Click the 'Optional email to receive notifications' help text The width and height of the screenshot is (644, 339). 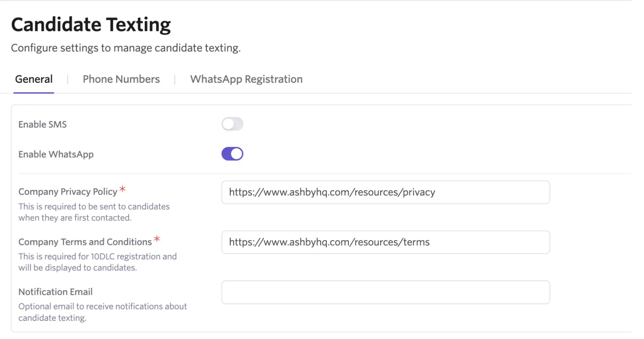103,312
